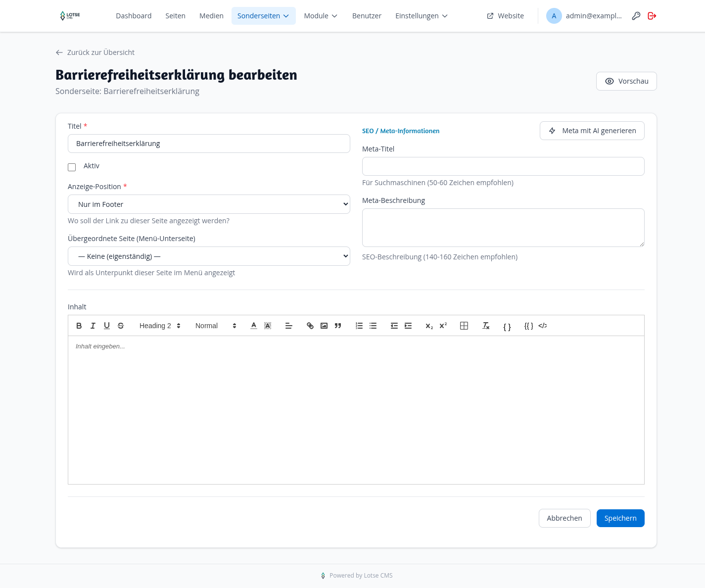Image resolution: width=705 pixels, height=588 pixels.
Task: Insert single curly braces placeholder
Action: [x=507, y=327]
